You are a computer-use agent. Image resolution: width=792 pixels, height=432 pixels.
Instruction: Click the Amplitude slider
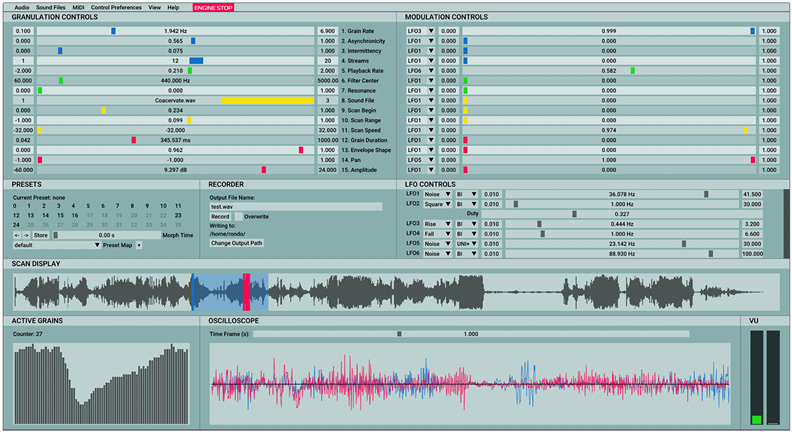pyautogui.click(x=175, y=170)
